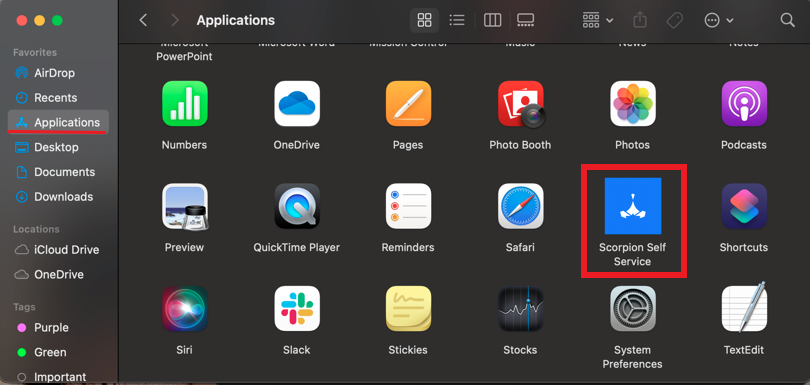Click the "Photo Booth" label
Screen dimensions: 810x385
point(520,145)
